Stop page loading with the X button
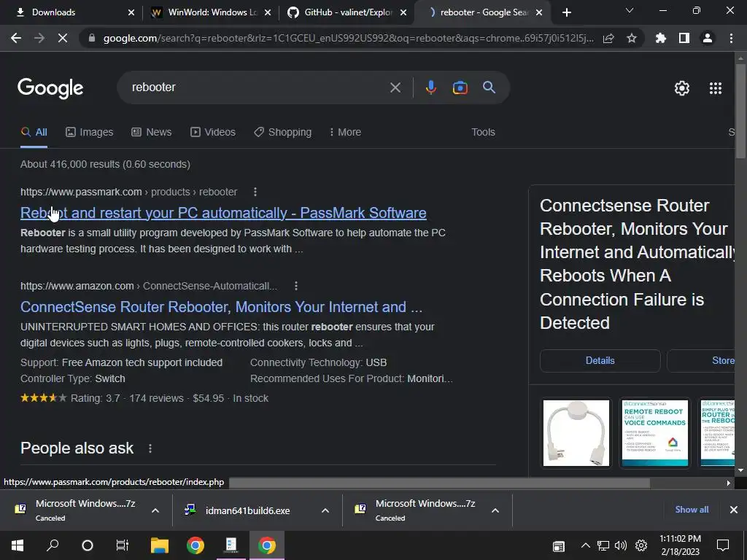 (63, 38)
